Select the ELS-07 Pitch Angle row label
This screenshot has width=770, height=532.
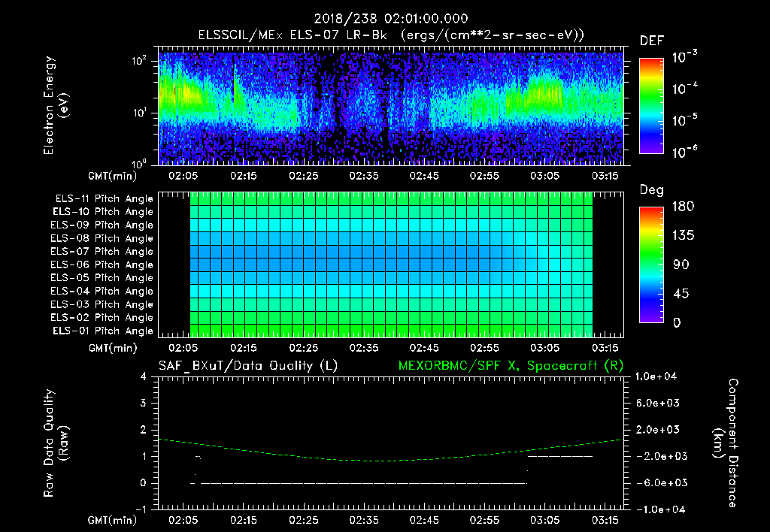pyautogui.click(x=102, y=251)
